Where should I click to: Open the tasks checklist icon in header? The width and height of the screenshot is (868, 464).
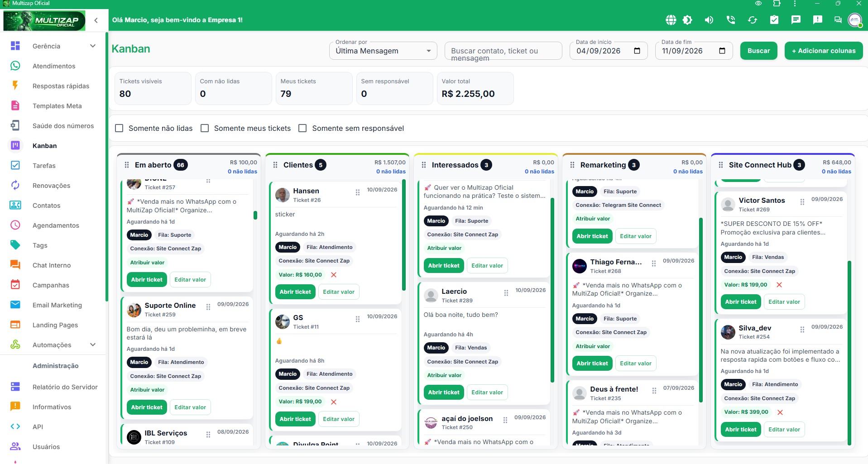(774, 20)
